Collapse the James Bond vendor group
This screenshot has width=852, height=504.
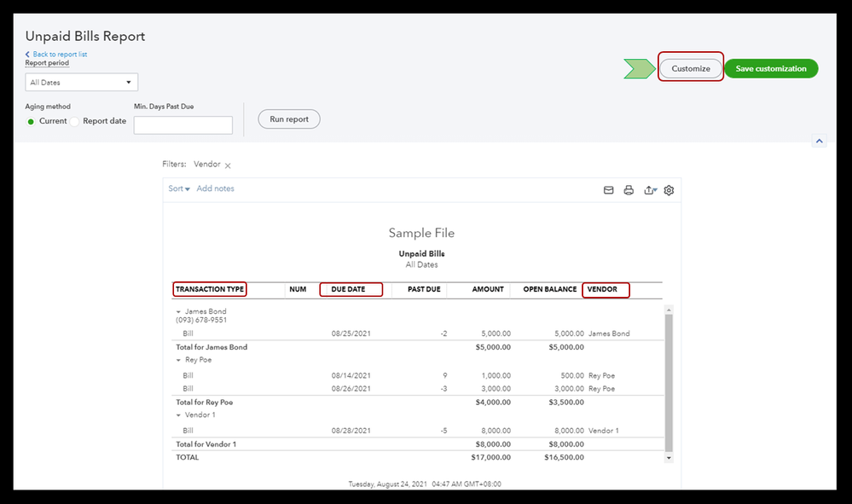178,312
